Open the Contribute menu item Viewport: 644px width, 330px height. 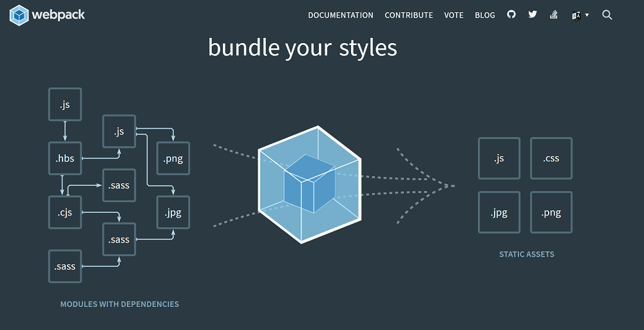coord(409,15)
